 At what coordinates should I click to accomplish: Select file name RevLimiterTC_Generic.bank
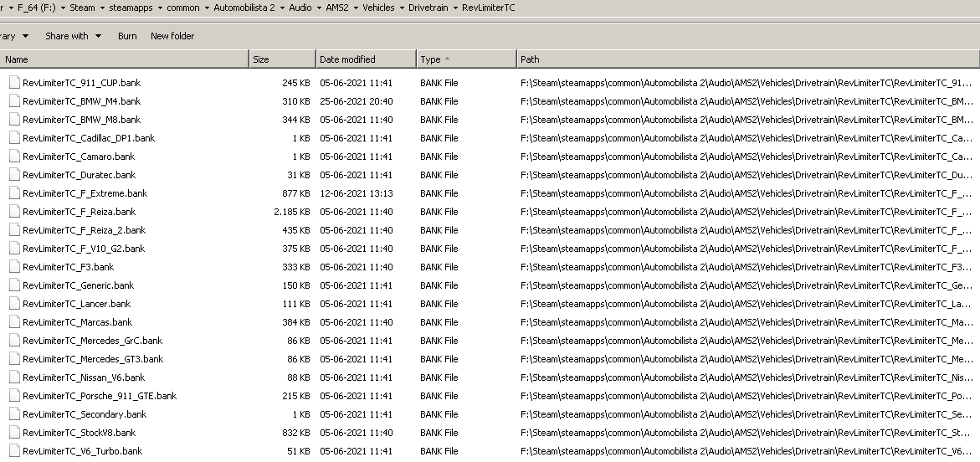pyautogui.click(x=78, y=285)
